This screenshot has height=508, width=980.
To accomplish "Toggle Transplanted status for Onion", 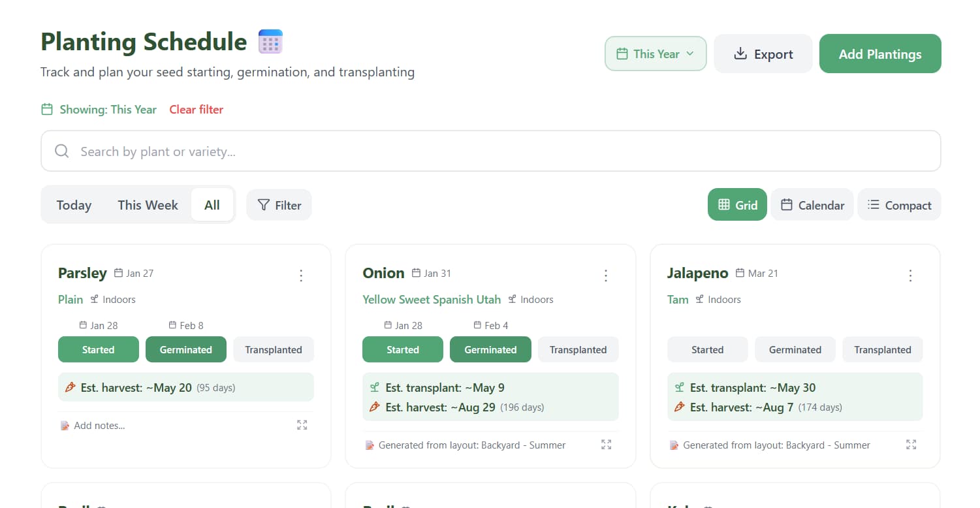I will (578, 349).
